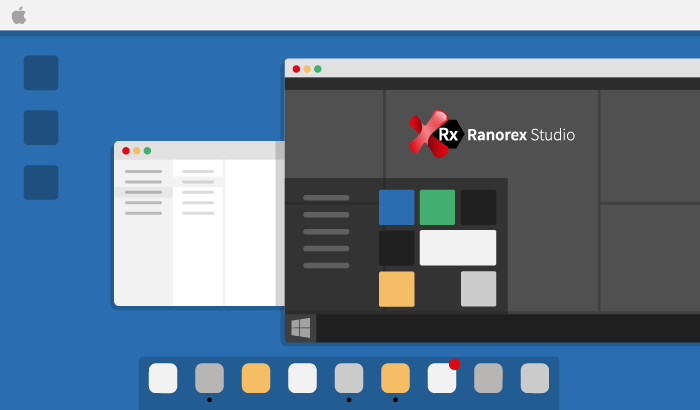Minimize the Ranorex Studio window via yellow button

307,69
